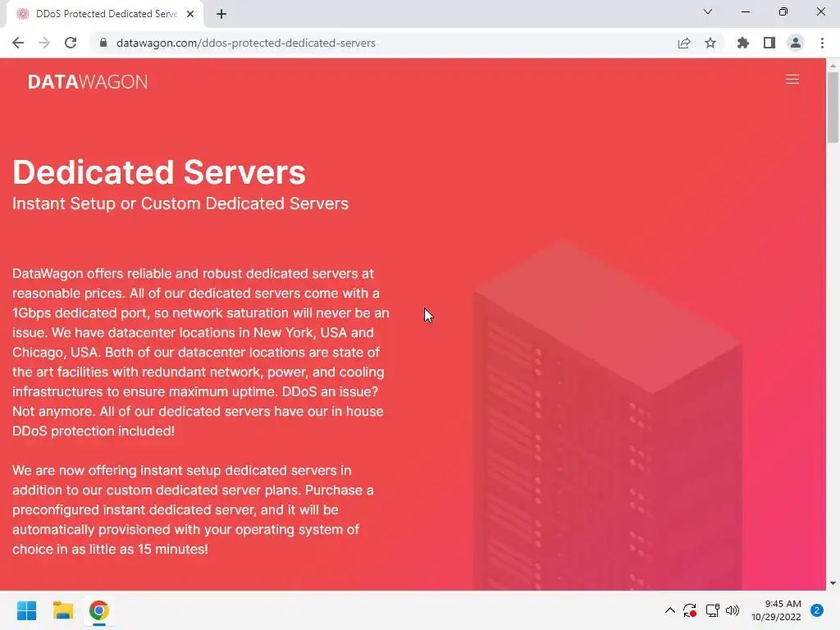The width and height of the screenshot is (840, 630).
Task: Bookmark this tab with the star icon
Action: (x=710, y=43)
